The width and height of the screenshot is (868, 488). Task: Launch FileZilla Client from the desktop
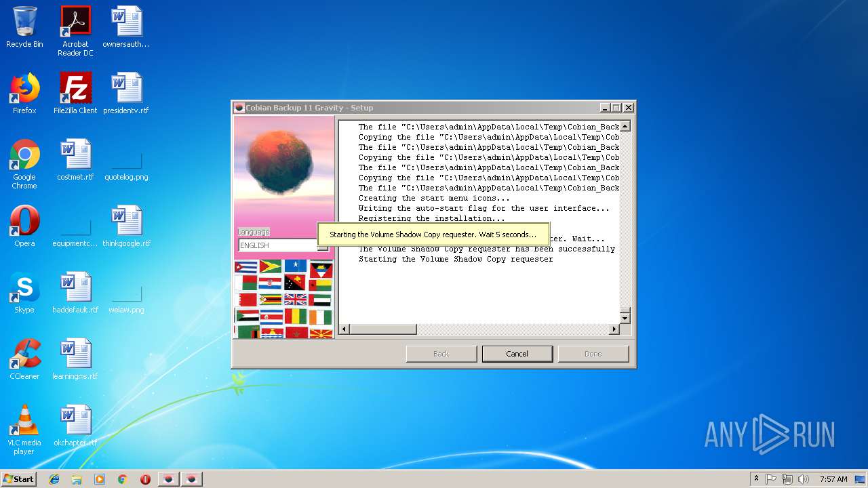[75, 94]
